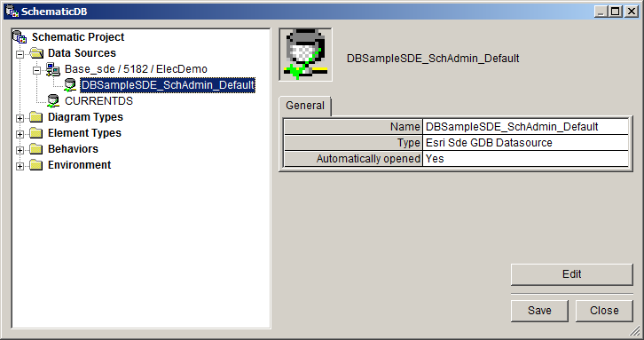Image resolution: width=644 pixels, height=340 pixels.
Task: Click the CURRENTDS datasource icon
Action: pyautogui.click(x=53, y=101)
